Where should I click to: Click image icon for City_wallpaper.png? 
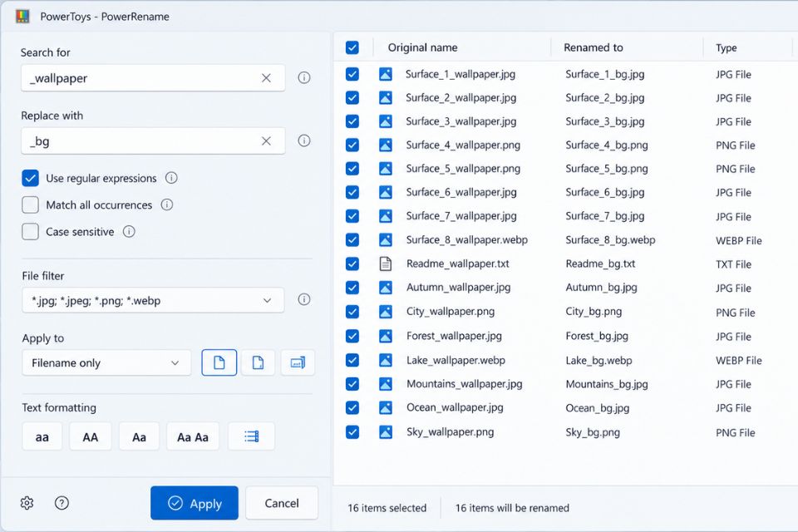(x=386, y=312)
